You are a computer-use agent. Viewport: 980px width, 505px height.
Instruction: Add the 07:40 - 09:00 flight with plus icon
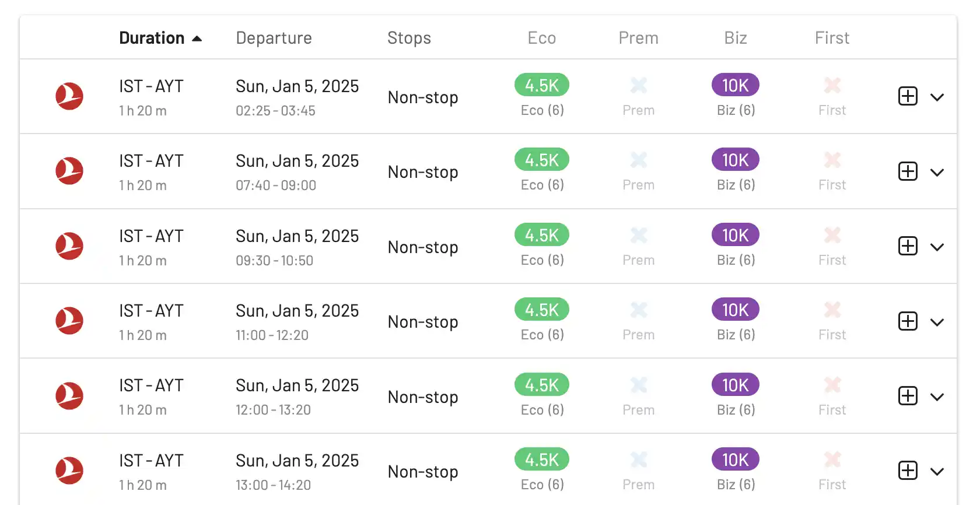tap(908, 171)
